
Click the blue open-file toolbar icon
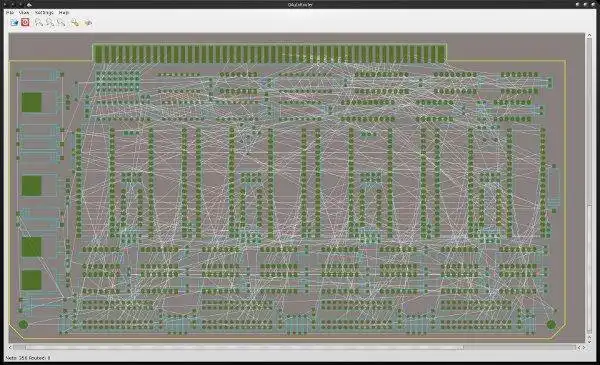pyautogui.click(x=14, y=23)
